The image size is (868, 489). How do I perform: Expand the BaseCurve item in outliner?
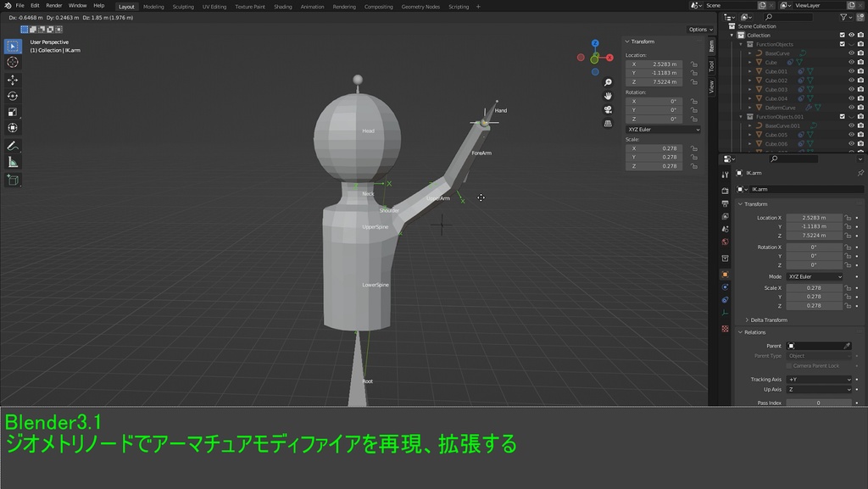[x=750, y=53]
